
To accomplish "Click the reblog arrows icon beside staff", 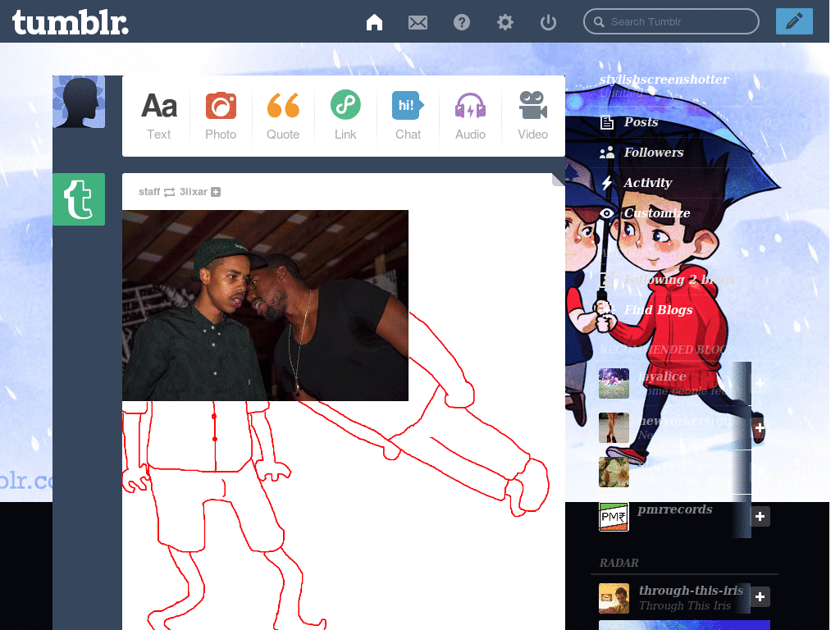I will click(x=169, y=192).
